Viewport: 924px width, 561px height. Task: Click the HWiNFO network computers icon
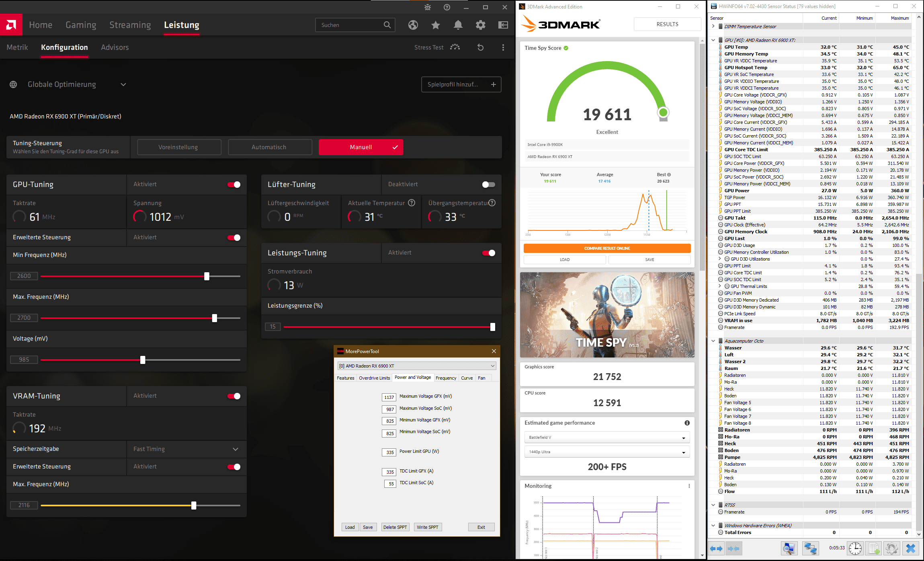point(810,549)
